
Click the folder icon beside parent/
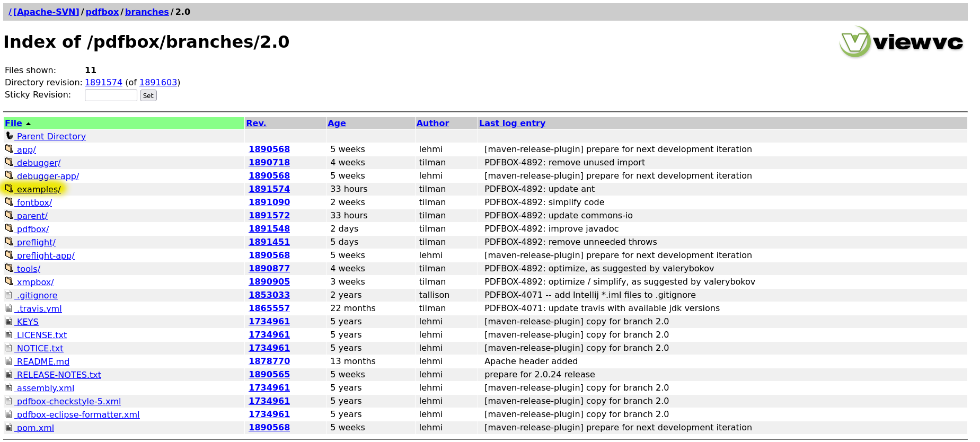click(x=9, y=215)
